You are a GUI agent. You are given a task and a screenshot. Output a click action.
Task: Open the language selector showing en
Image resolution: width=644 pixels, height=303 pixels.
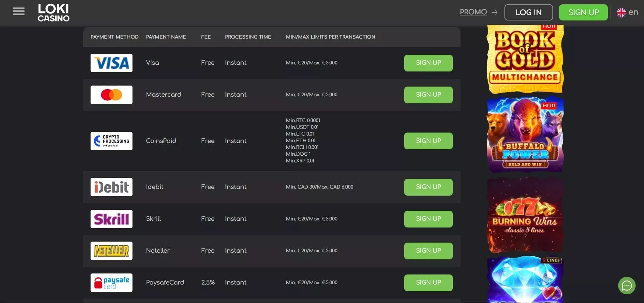627,12
